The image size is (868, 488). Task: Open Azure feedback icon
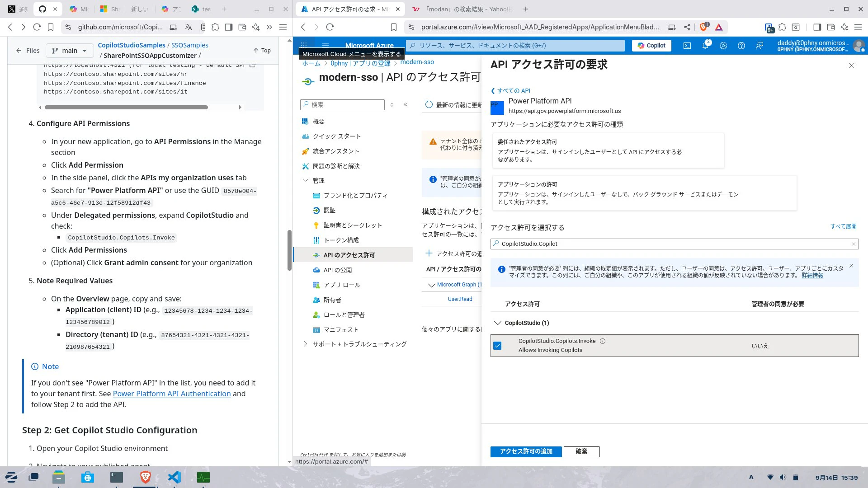click(x=759, y=46)
